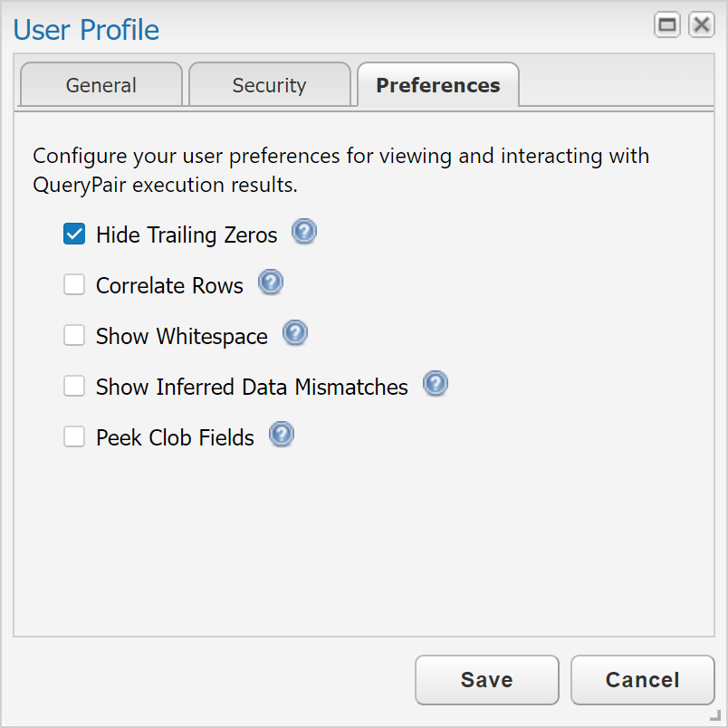
Task: Maximize the User Profile dialog
Action: (x=667, y=24)
